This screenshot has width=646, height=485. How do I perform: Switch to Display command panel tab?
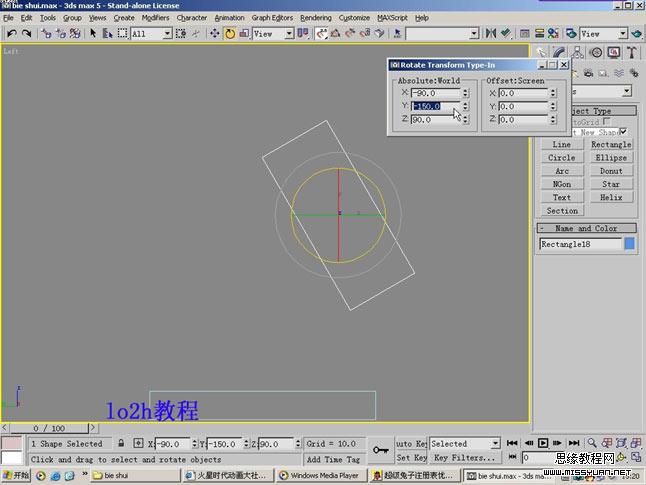coord(614,52)
